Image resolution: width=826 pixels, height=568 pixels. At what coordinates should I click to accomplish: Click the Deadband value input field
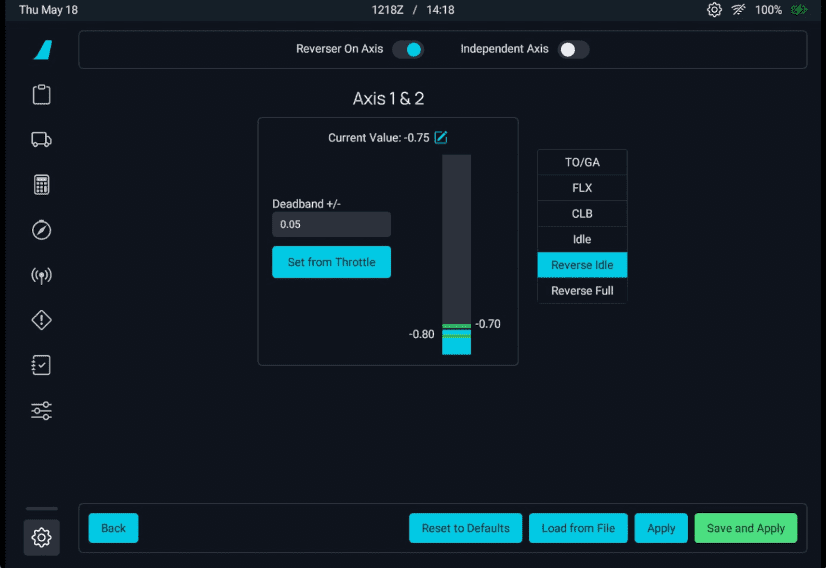[331, 224]
